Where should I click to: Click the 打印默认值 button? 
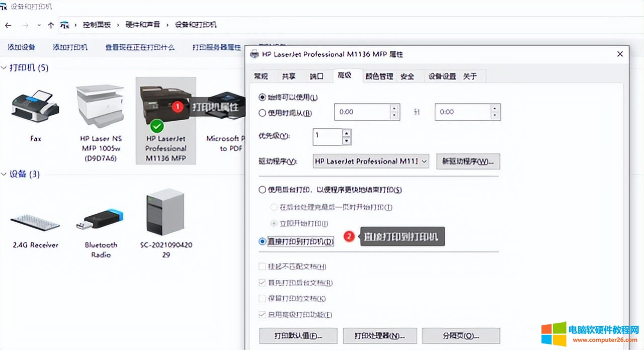tap(298, 335)
